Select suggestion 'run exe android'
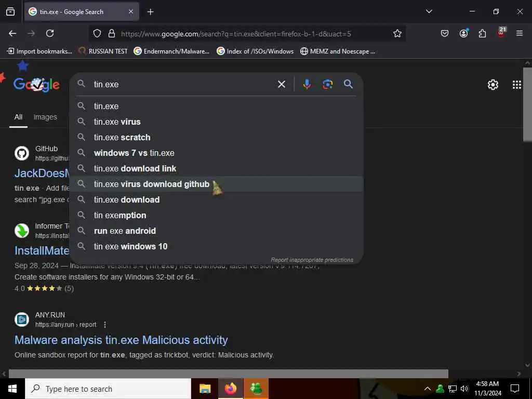The image size is (532, 399). (x=217, y=231)
